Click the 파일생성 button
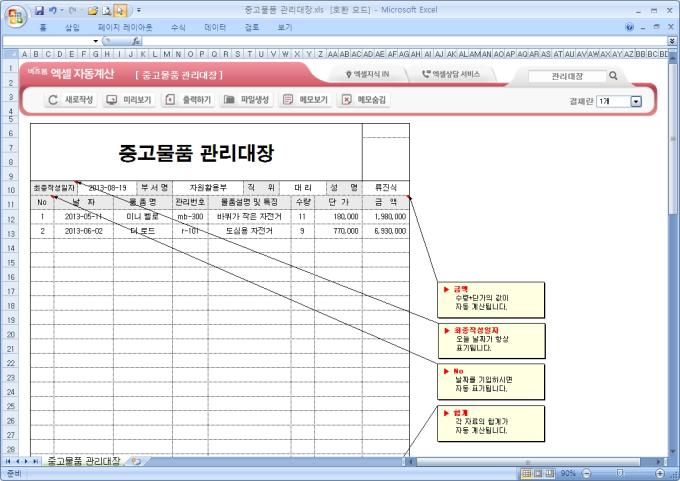 tap(247, 100)
